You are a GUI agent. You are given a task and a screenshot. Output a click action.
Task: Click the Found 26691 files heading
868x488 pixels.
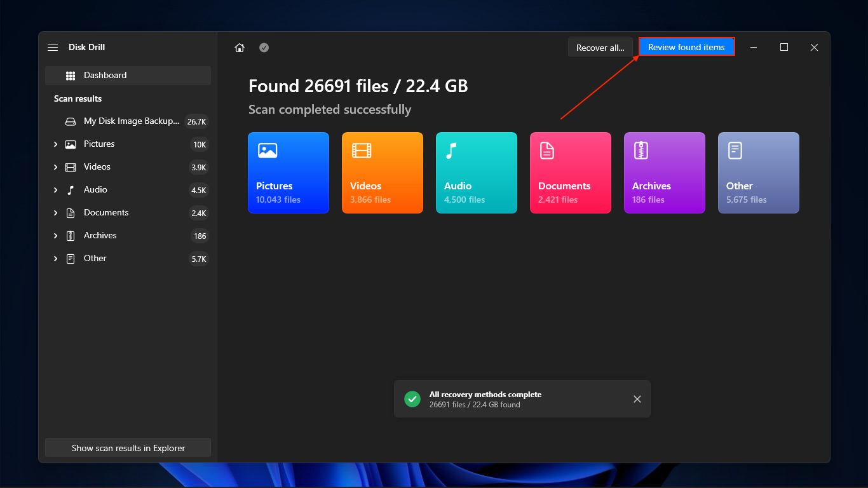[358, 86]
